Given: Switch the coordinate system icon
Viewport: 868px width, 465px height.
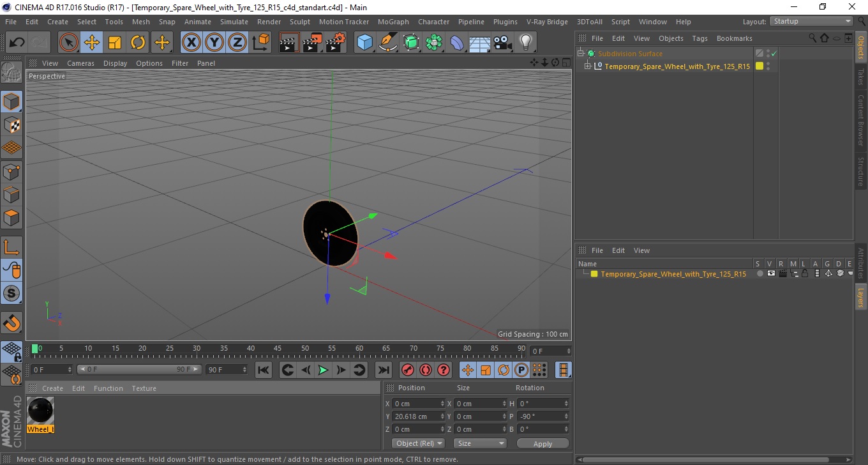Looking at the screenshot, I should (x=260, y=43).
